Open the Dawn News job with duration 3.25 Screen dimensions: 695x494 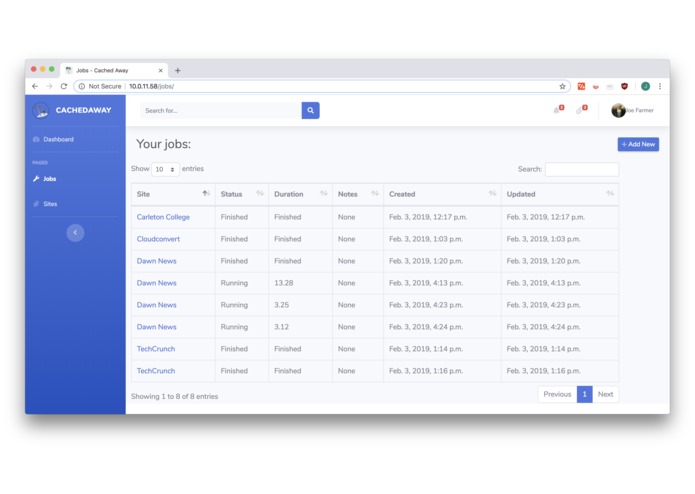156,305
